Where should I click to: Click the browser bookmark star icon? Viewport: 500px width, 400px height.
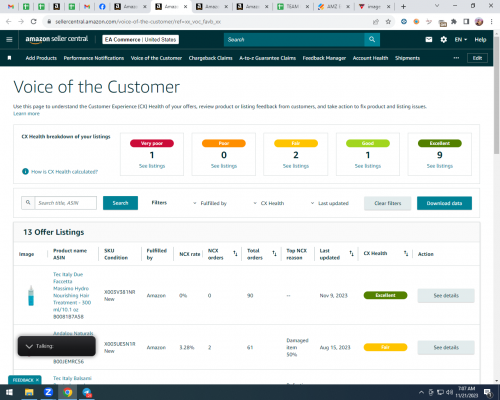point(388,22)
